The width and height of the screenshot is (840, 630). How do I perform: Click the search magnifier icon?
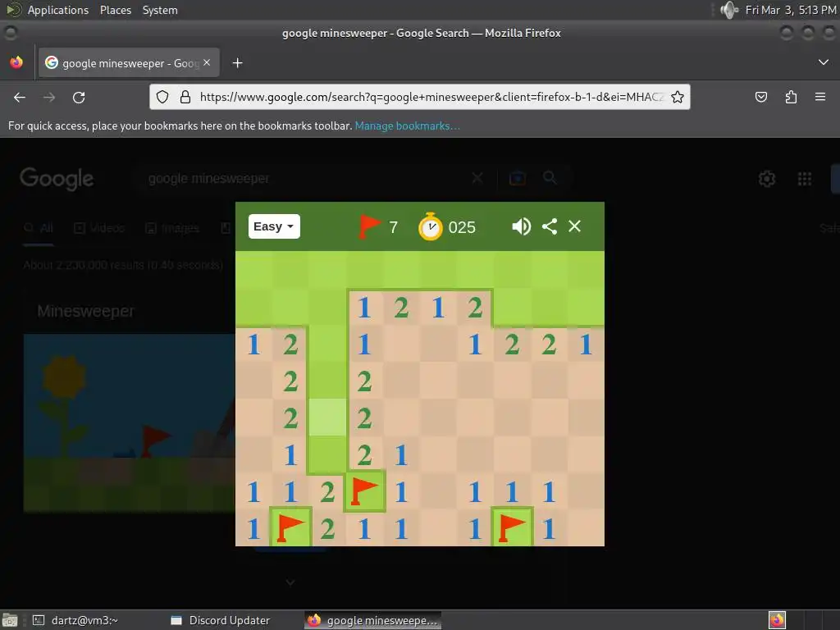[550, 177]
